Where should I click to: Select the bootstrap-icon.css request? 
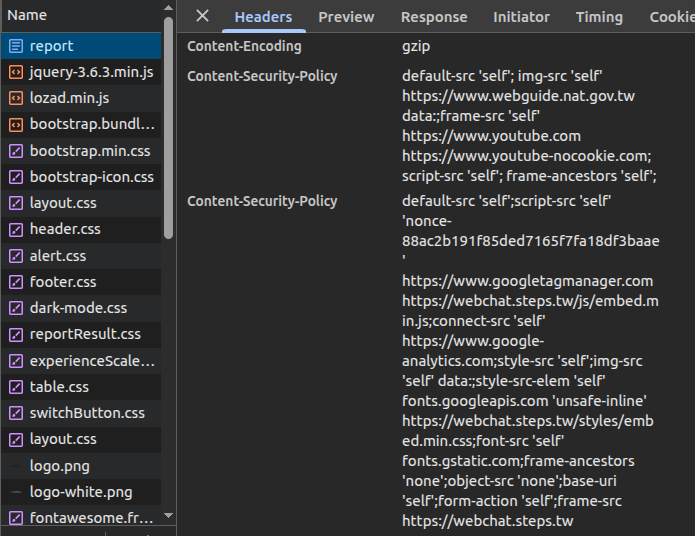pos(82,177)
